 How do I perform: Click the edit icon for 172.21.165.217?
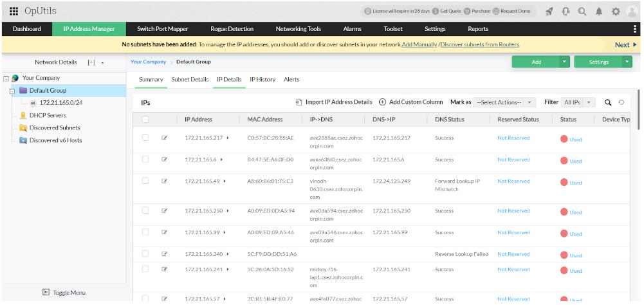(x=164, y=138)
